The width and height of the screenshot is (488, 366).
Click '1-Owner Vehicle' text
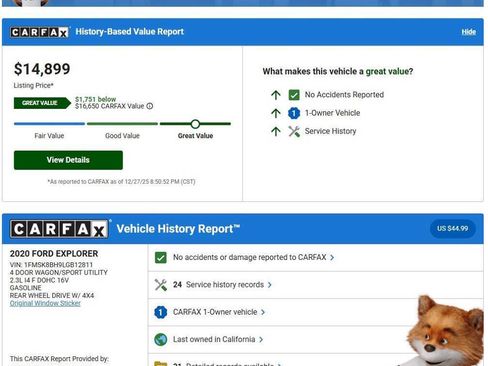(332, 113)
